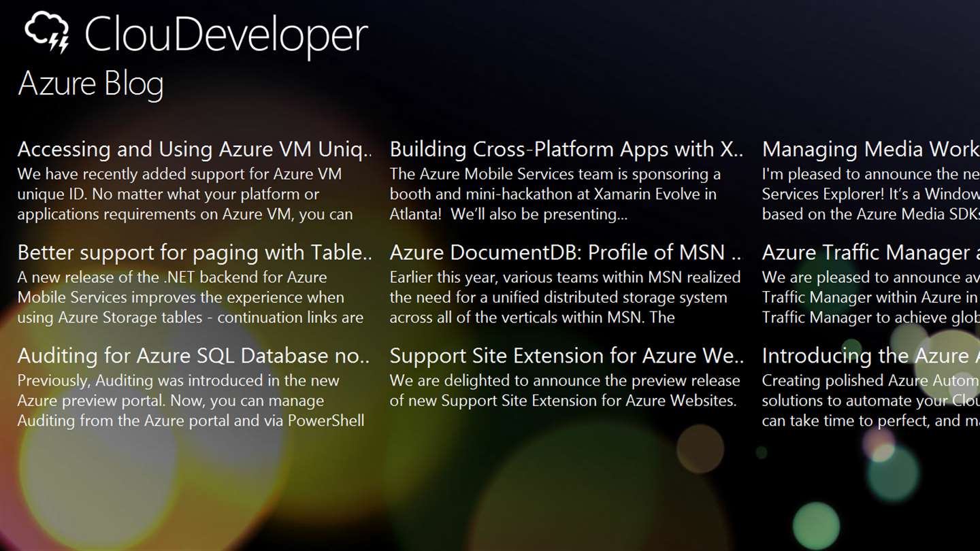
Task: Select the Azure Blog section heading
Action: (x=91, y=84)
